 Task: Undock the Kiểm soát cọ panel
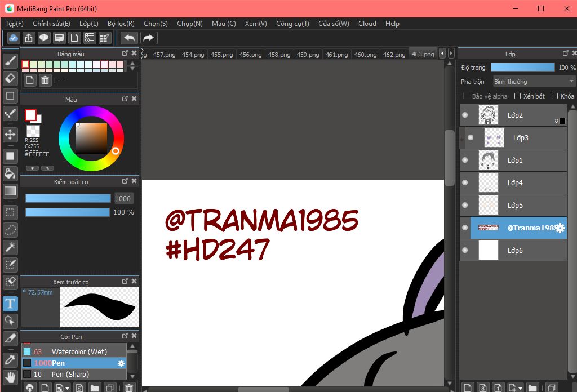click(125, 181)
